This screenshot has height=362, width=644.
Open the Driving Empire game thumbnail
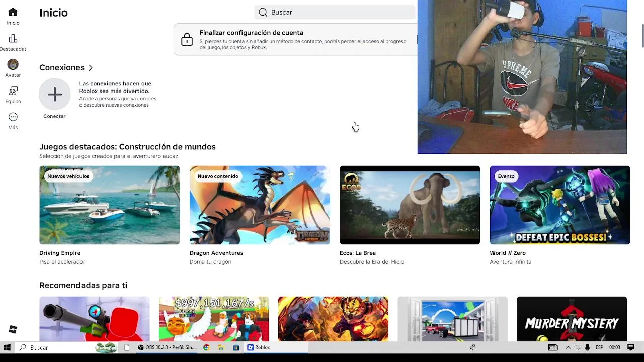[x=110, y=205]
